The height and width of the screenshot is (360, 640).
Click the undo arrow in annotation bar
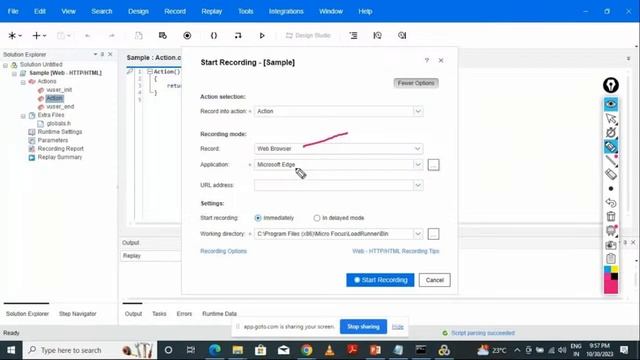coord(611,202)
